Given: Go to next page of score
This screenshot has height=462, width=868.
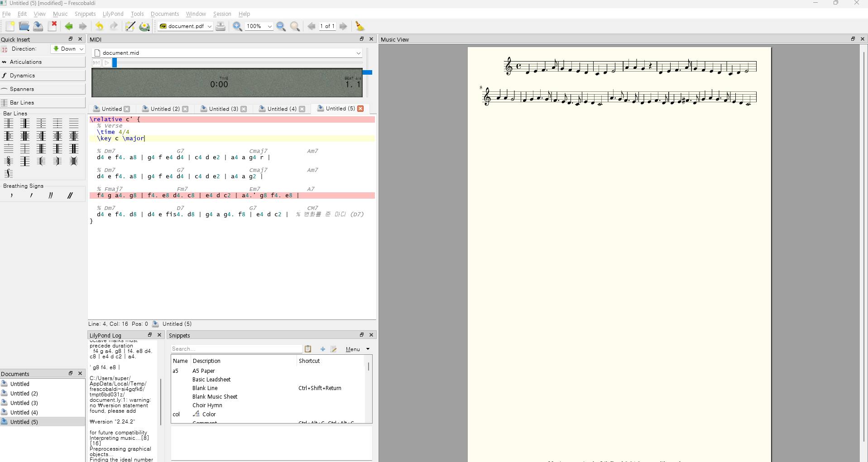Looking at the screenshot, I should pos(343,26).
